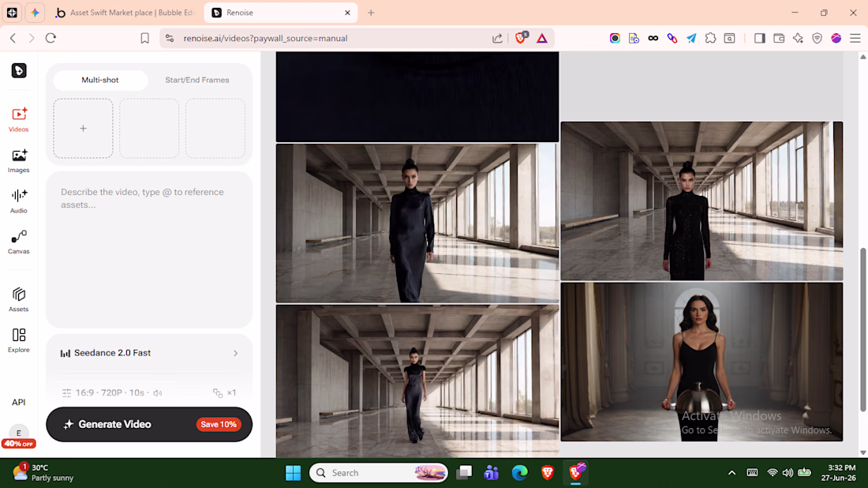
Task: Open the API link in sidebar
Action: coord(19,402)
